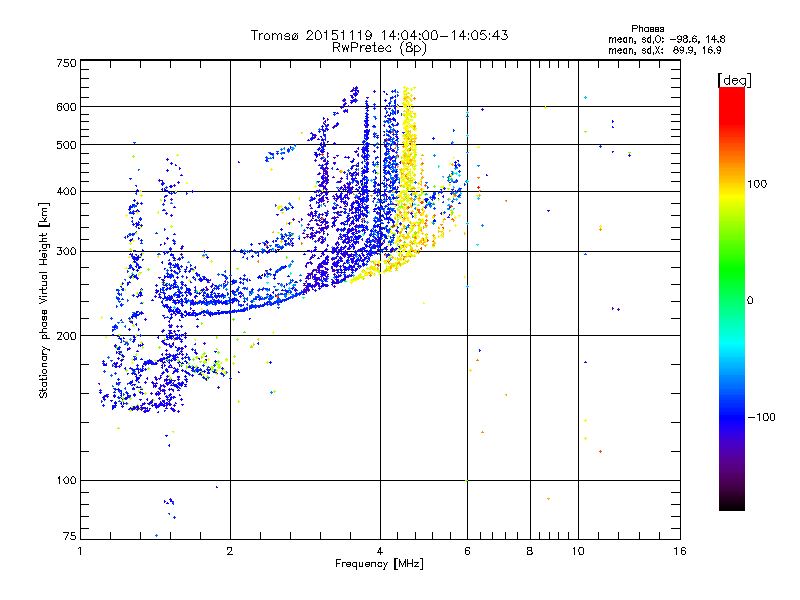Click the colorbar tick label "0"
Image resolution: width=800 pixels, height=600 pixels.
point(750,301)
